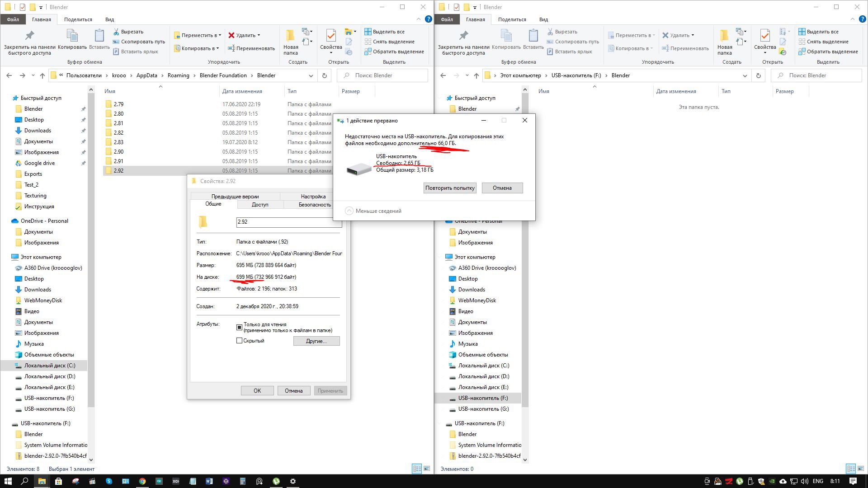Click OK in properties dialog

(x=257, y=391)
